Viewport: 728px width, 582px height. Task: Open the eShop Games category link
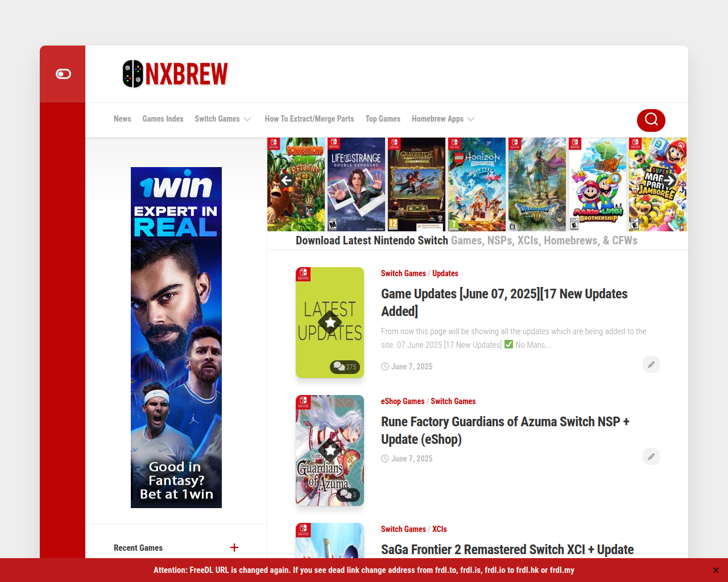(403, 401)
